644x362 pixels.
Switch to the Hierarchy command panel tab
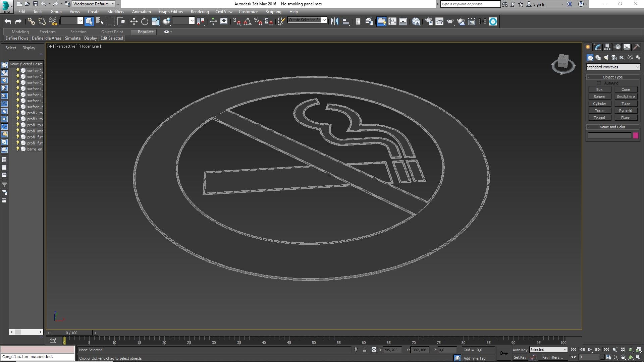[x=607, y=47]
